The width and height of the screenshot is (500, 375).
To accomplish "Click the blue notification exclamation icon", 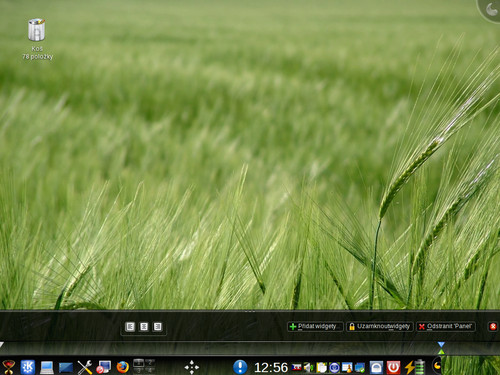I will 240,367.
